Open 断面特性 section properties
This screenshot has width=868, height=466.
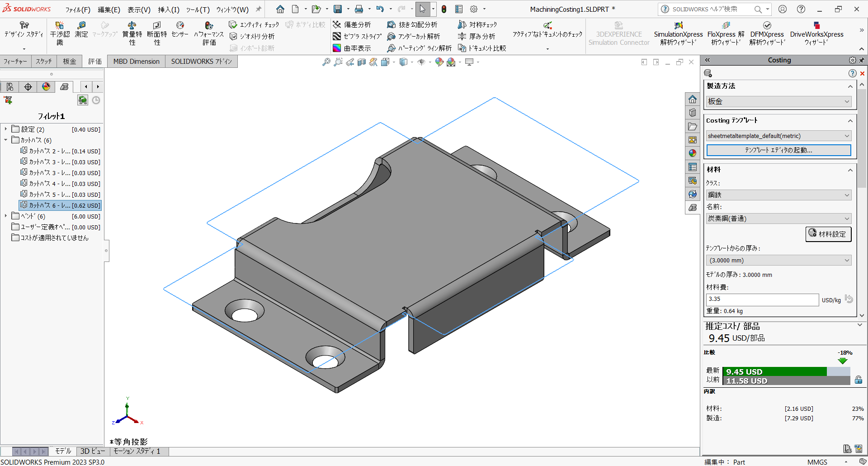point(157,33)
